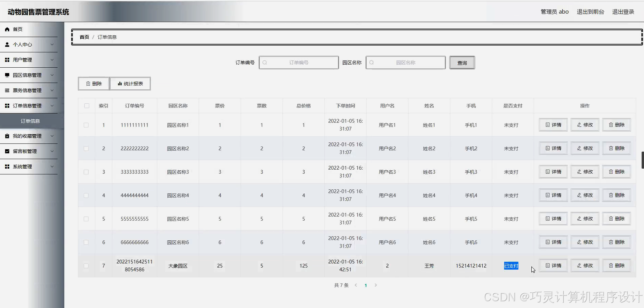Open 留言板管理 sidebar menu label
644x308 pixels.
pos(25,151)
